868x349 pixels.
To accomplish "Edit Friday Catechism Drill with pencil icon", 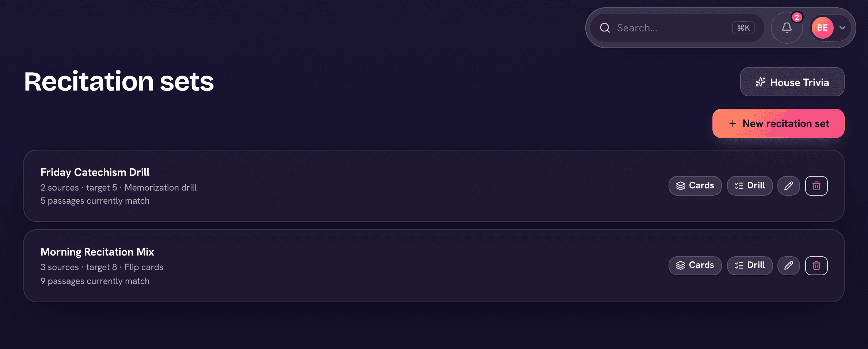I will 788,186.
